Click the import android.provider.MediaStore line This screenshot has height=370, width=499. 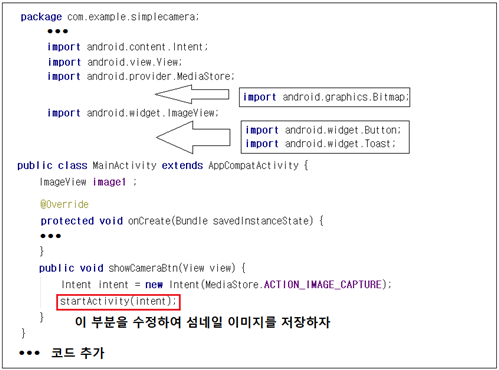coord(141,76)
